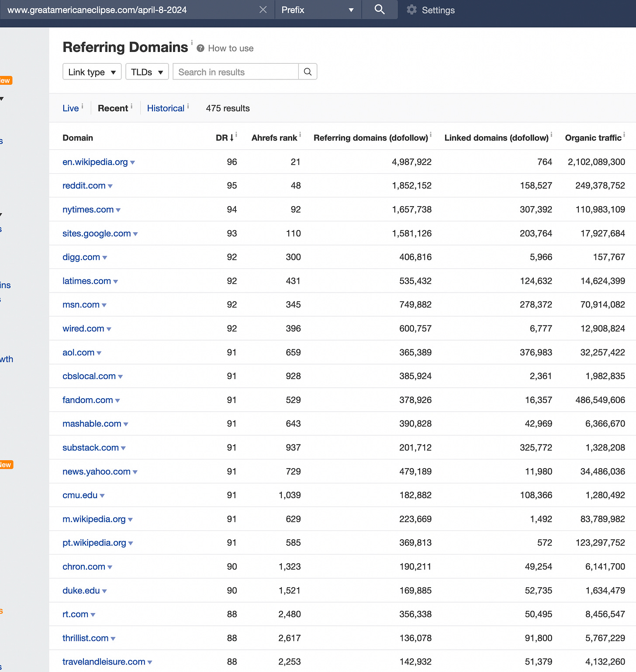The height and width of the screenshot is (672, 636).
Task: Sort by Organic traffic column header
Action: 593,138
